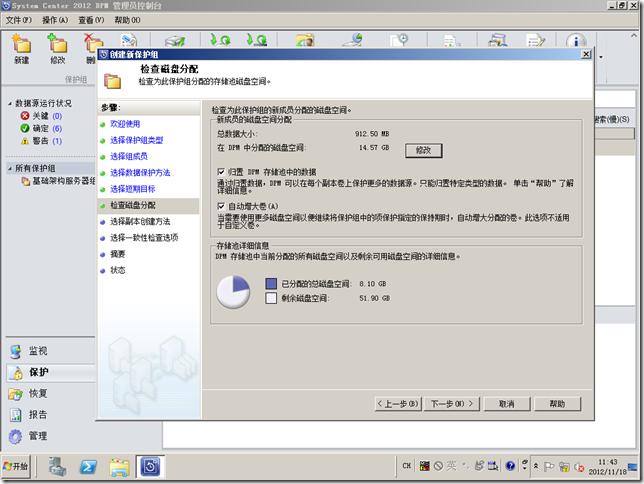The width and height of the screenshot is (644, 484).
Task: Toggle 归置 DPM 存储池中的数据 checkbox
Action: [221, 171]
